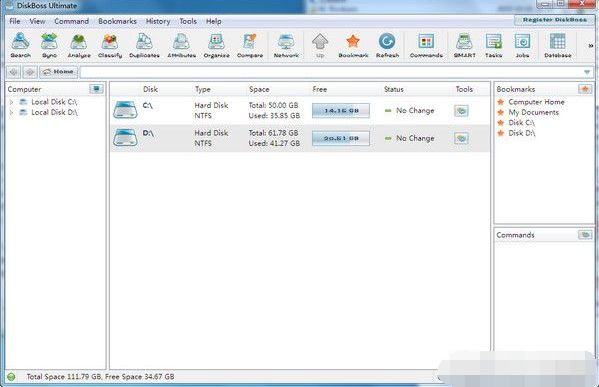
Task: Open the Disk C:\ bookmark
Action: (x=521, y=123)
